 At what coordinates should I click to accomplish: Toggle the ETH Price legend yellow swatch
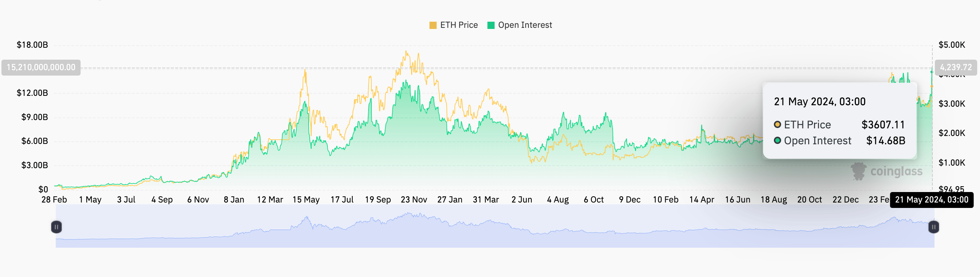click(432, 25)
